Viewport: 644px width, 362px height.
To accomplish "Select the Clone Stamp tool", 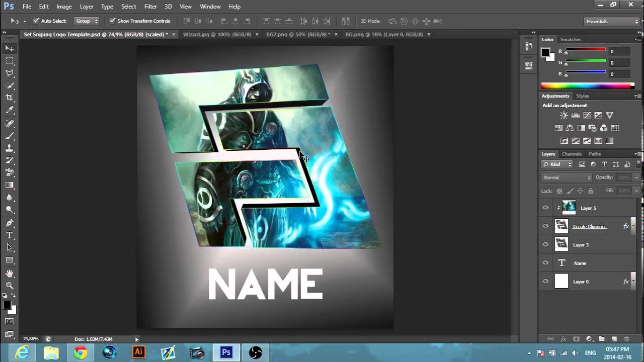I will (10, 148).
